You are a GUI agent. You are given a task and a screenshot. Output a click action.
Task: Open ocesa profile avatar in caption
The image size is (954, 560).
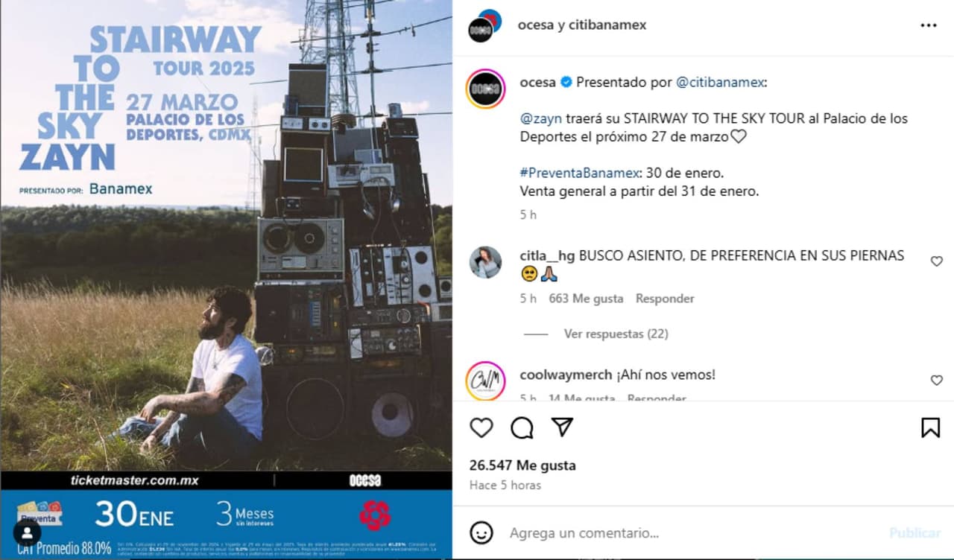(x=486, y=89)
